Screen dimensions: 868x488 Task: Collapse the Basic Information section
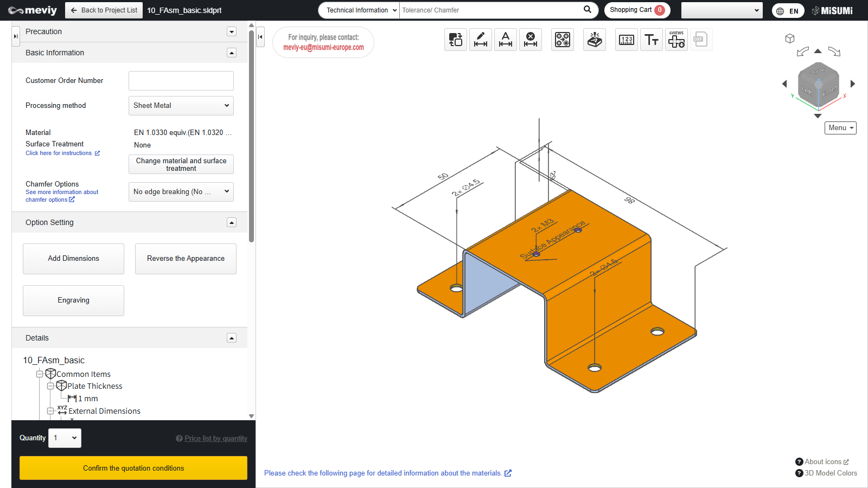point(232,53)
